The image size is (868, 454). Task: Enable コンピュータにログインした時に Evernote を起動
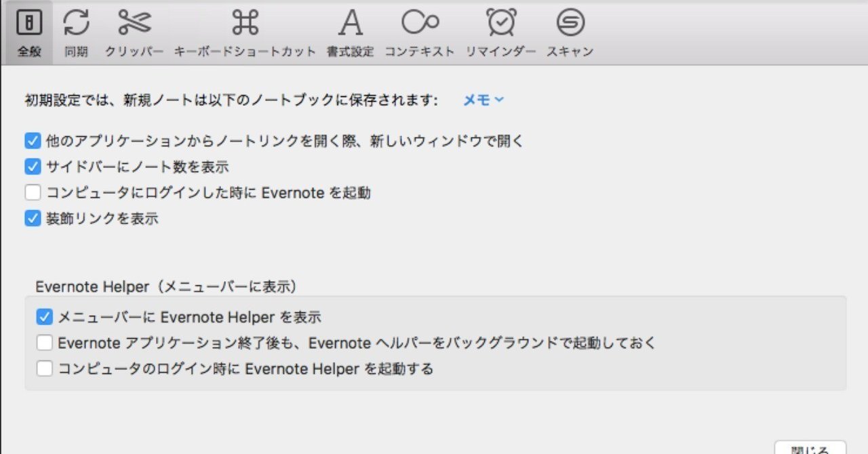tap(32, 192)
